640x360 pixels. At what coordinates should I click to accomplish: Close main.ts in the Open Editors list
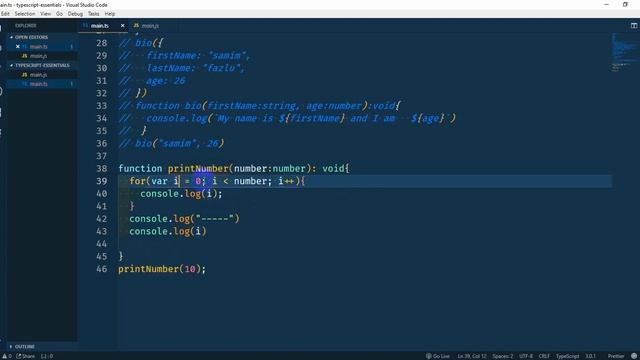click(18, 47)
